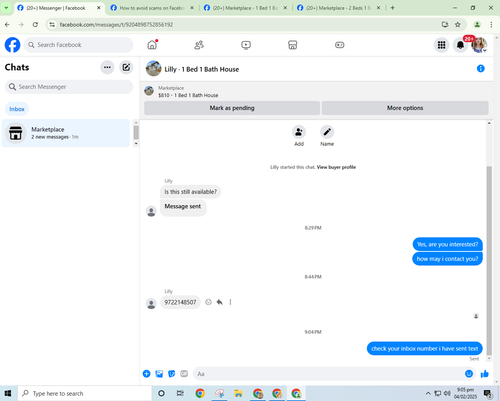The height and width of the screenshot is (401, 500).
Task: Start a new message with compose icon
Action: tap(126, 67)
